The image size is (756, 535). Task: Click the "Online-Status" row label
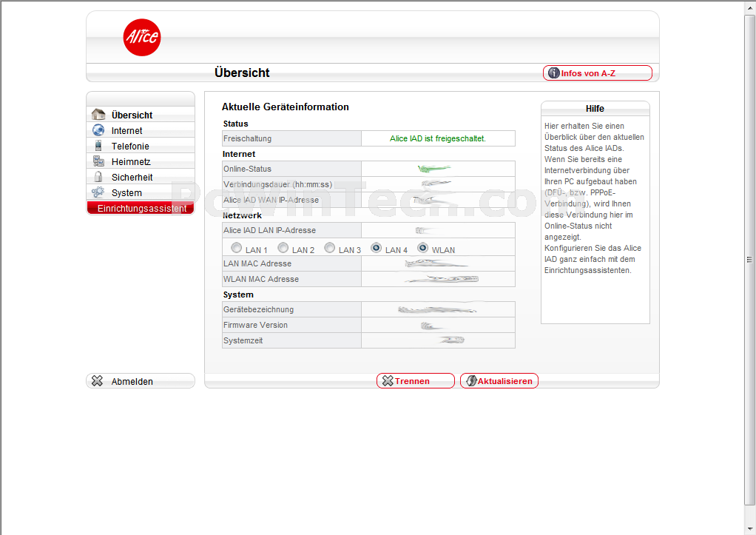[x=247, y=169]
